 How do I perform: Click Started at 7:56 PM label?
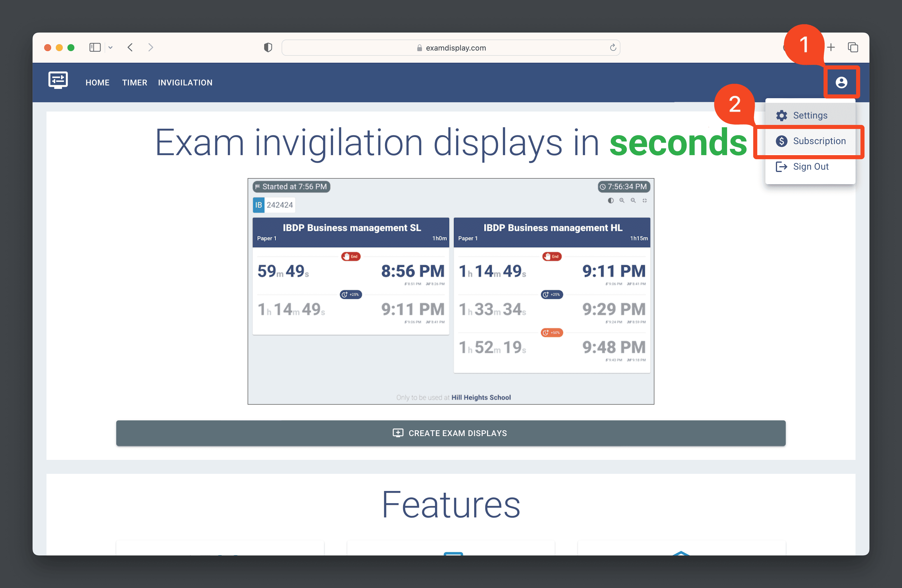[x=291, y=187]
